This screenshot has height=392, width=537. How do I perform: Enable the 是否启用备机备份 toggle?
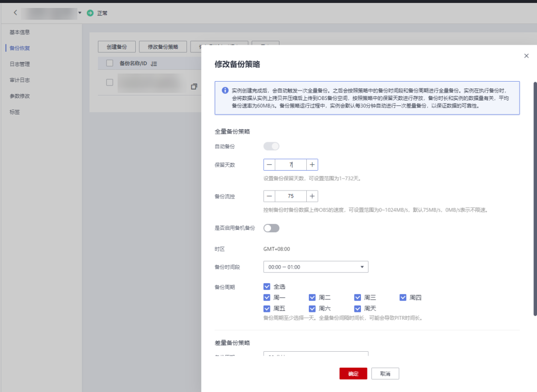click(x=271, y=227)
